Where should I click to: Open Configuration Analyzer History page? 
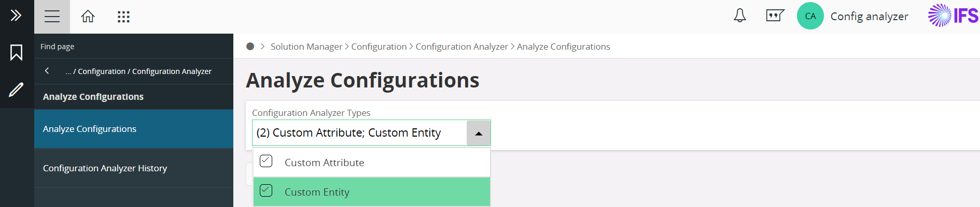point(105,168)
